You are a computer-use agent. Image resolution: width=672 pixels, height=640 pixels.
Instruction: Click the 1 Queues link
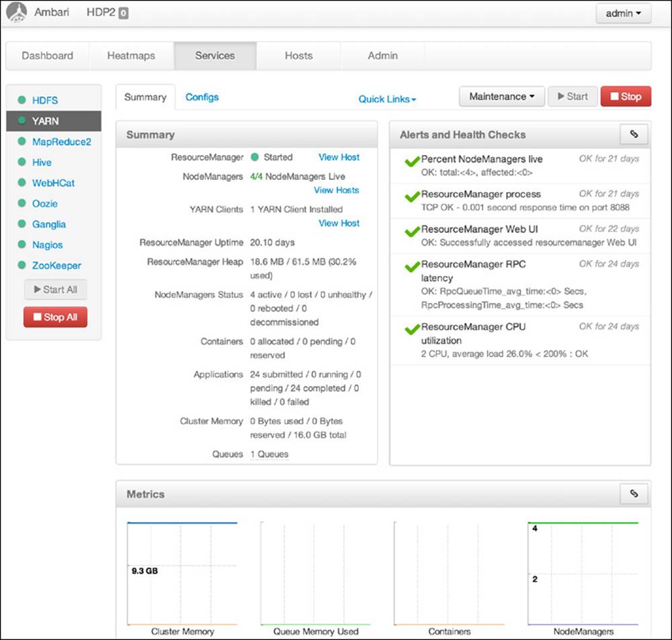tap(269, 454)
